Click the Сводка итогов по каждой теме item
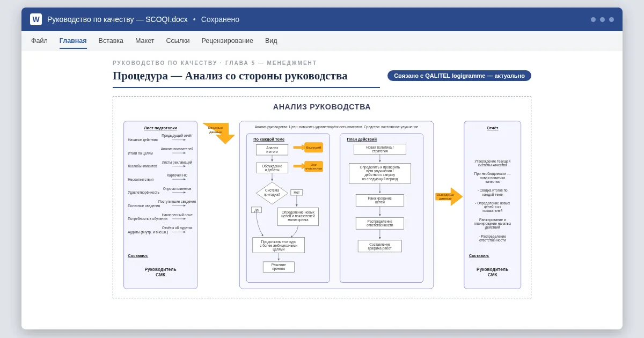Screen dimensions: 644x338 [x=493, y=192]
